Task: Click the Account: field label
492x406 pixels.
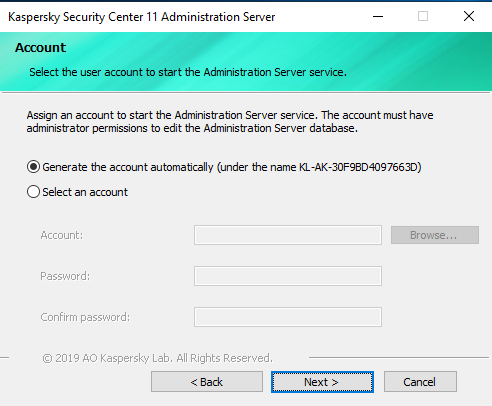Action: (62, 235)
